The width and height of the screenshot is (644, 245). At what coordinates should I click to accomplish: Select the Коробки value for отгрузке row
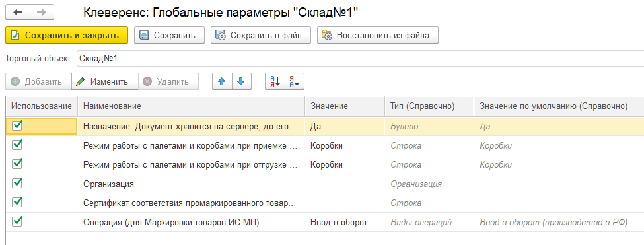345,165
